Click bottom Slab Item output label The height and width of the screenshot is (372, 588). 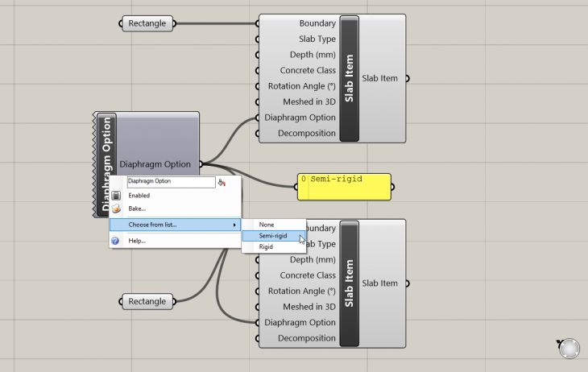tap(379, 283)
